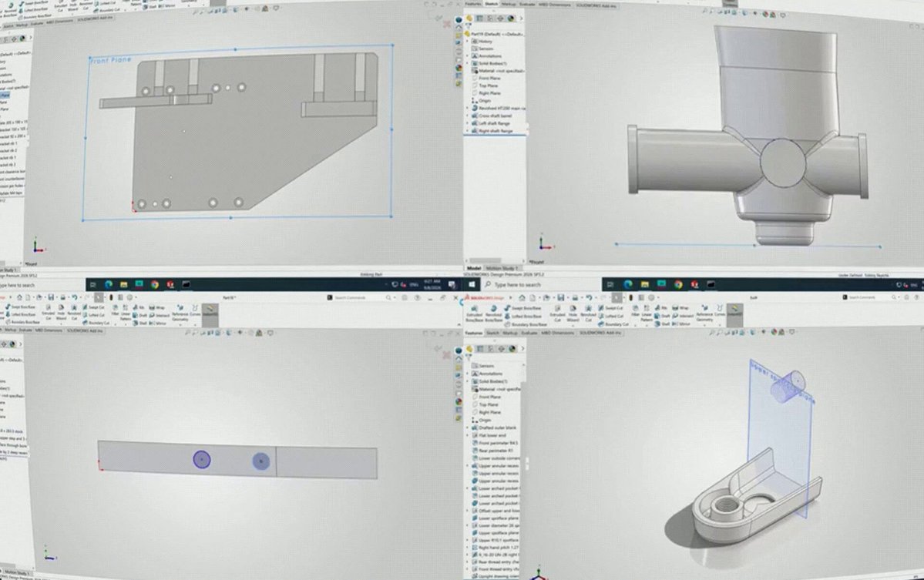Click the Print icon in the clip model window
Image resolution: width=924 pixels, height=580 pixels.
tap(575, 297)
